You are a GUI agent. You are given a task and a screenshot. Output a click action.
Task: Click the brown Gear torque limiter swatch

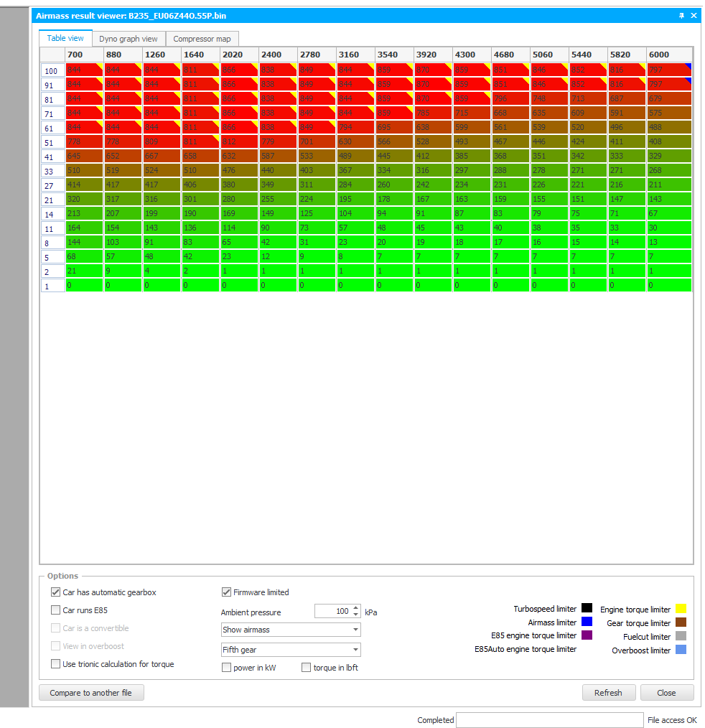(681, 622)
